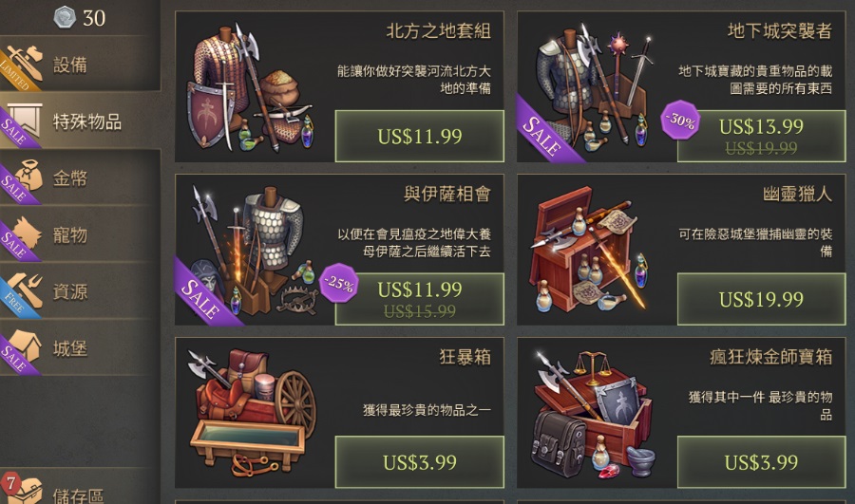Click the 幽靈獵人 chest item image
The height and width of the screenshot is (504, 855).
pyautogui.click(x=589, y=250)
